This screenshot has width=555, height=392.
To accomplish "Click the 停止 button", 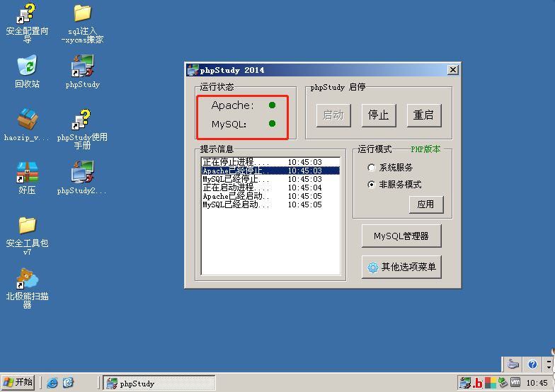I will [x=379, y=115].
